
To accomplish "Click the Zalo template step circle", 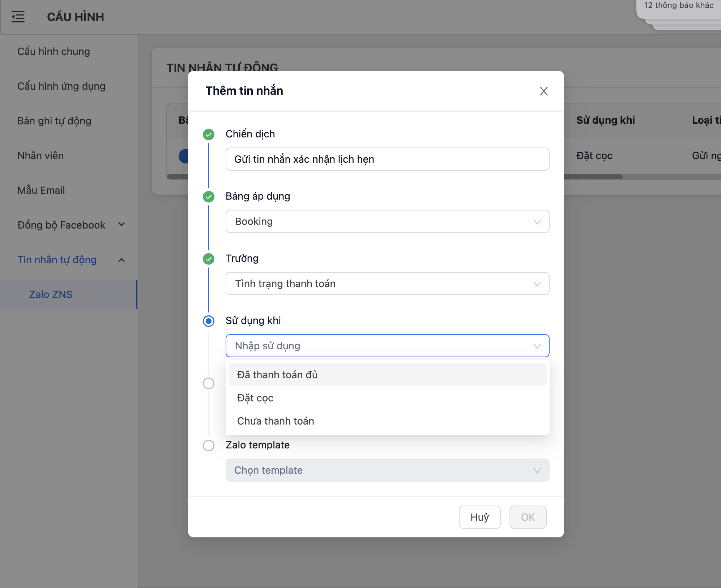I will point(209,446).
